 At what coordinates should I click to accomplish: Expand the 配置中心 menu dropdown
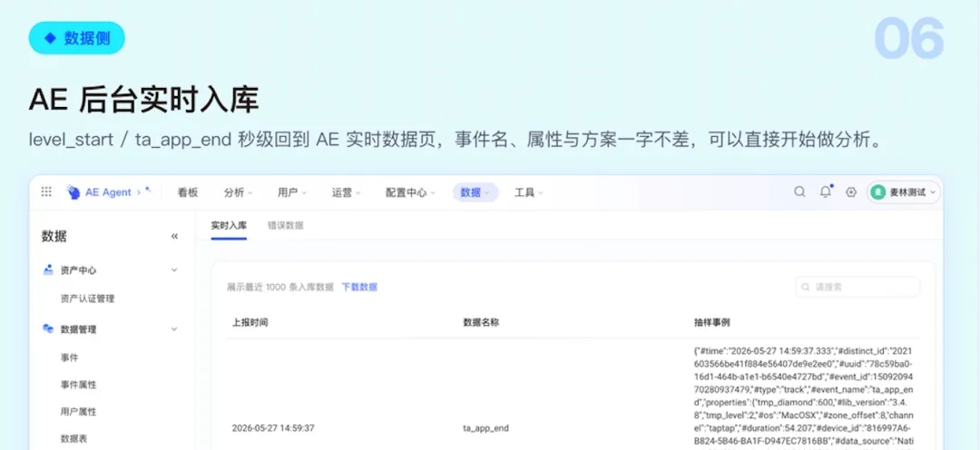pyautogui.click(x=410, y=192)
